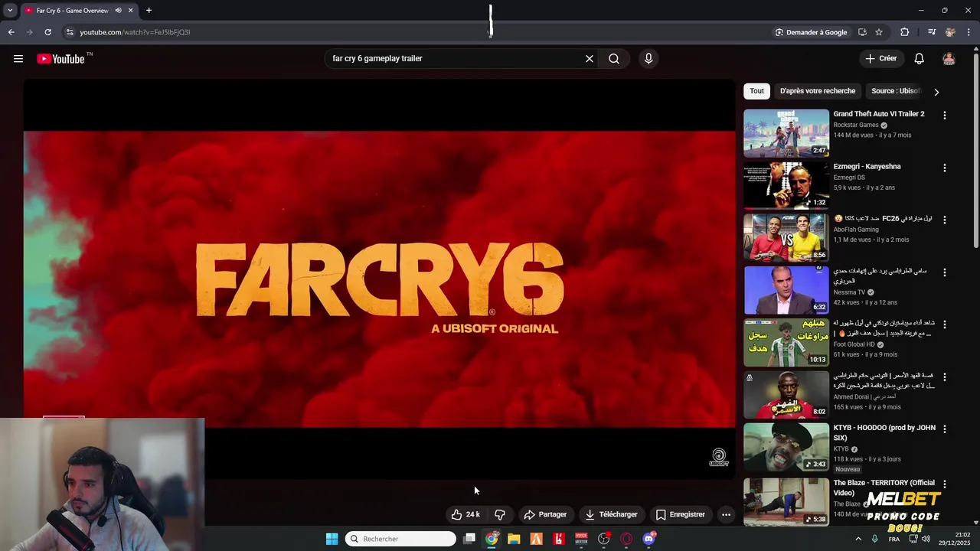980x551 pixels.
Task: Open volume control in the system tray
Action: click(x=926, y=539)
